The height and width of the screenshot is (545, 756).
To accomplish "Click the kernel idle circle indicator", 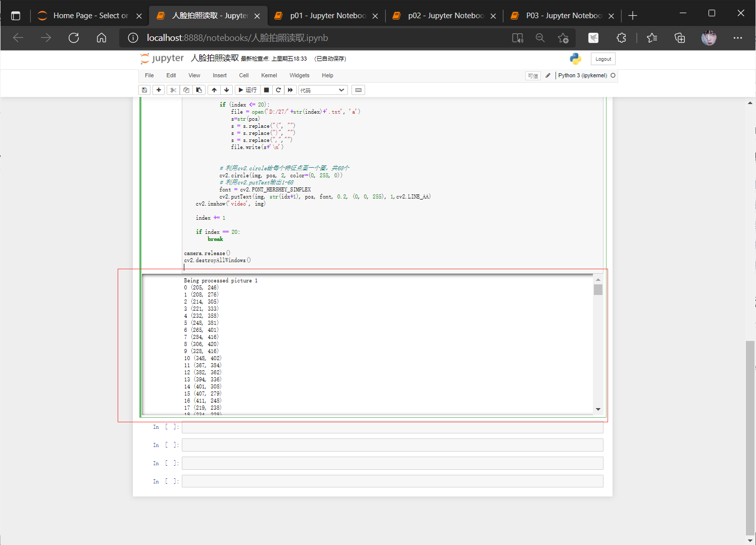I will 613,75.
